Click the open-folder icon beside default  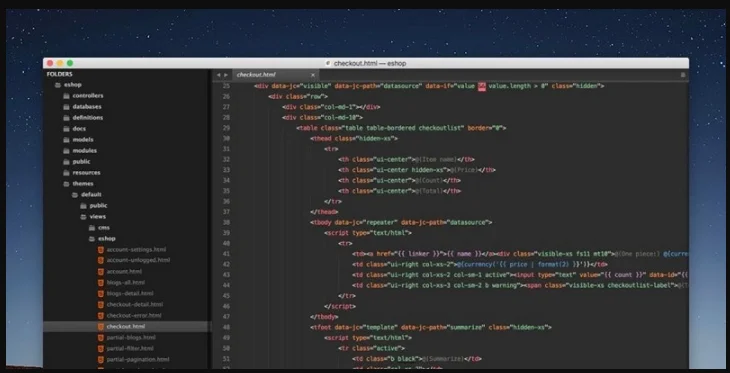tap(75, 195)
